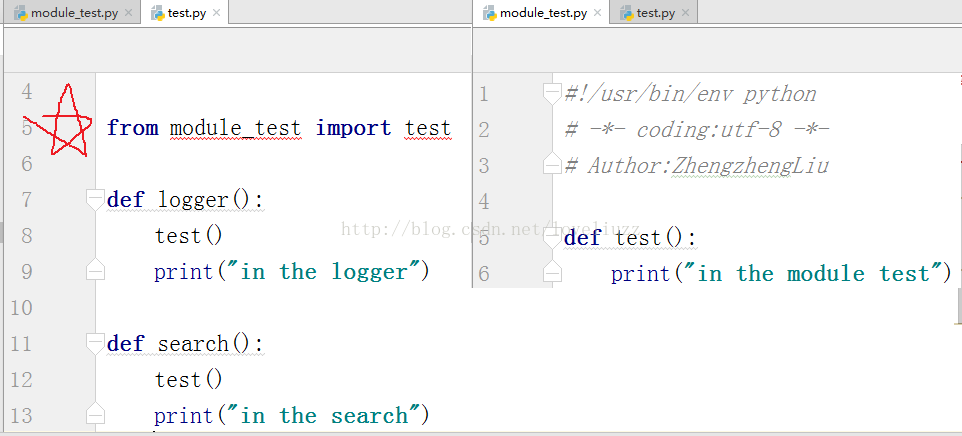The image size is (962, 436).
Task: Close module_test.py tab in left editor pane
Action: tap(128, 13)
